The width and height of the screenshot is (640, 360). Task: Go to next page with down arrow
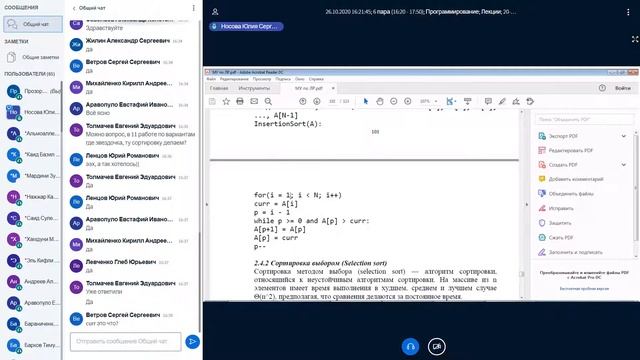317,102
